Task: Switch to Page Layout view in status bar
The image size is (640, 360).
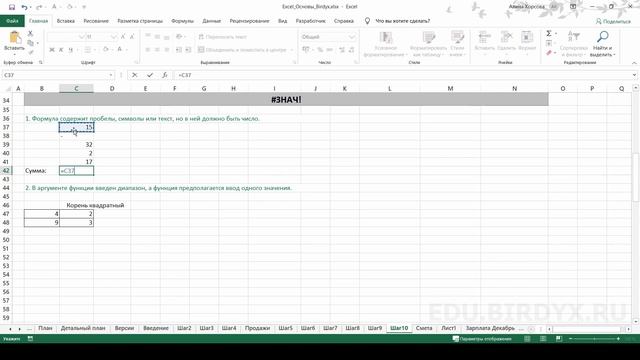Action: [543, 339]
